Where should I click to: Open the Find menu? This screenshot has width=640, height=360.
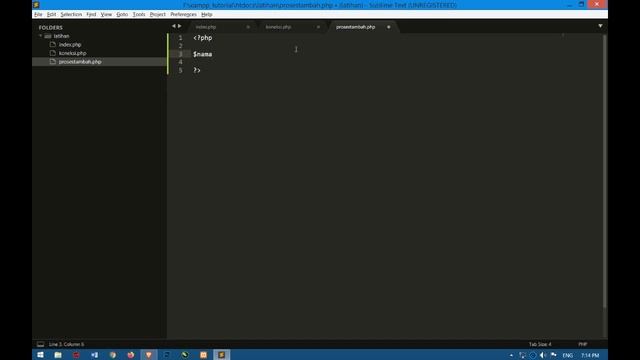tap(91, 14)
